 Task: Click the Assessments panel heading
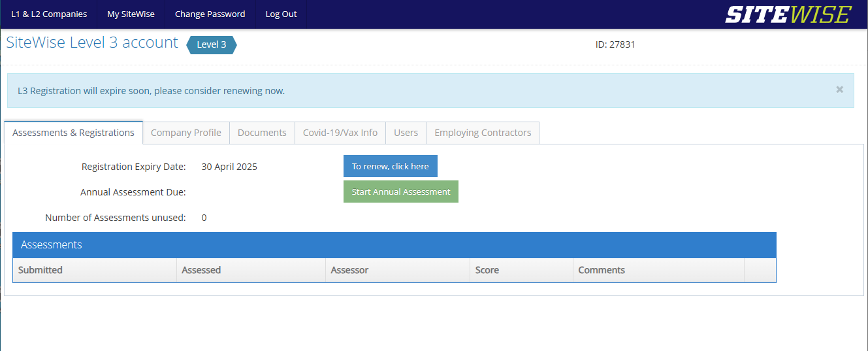[394, 245]
